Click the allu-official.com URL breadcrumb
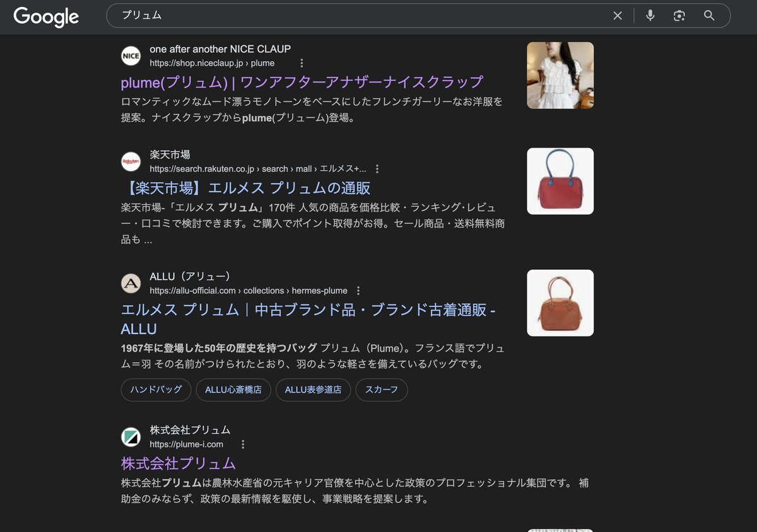 pos(249,291)
